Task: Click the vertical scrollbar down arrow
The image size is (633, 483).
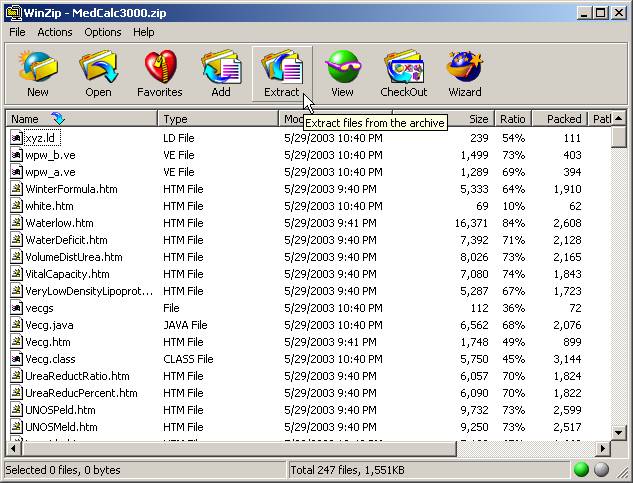Action: coord(619,433)
